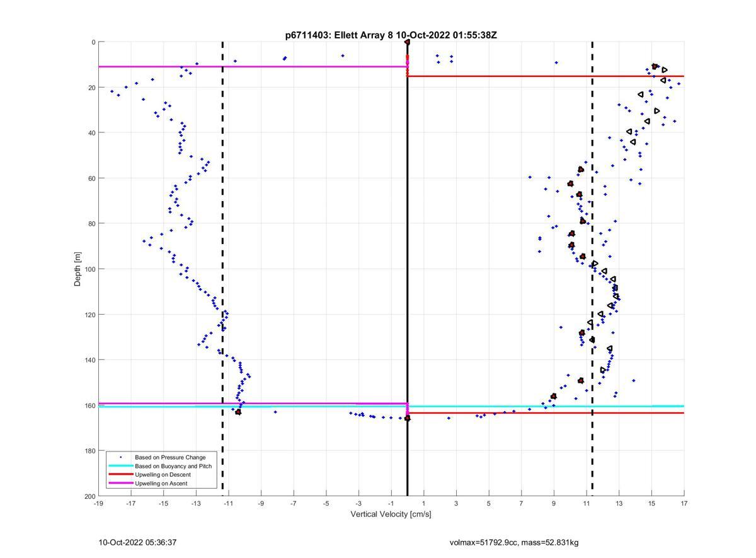Select legend entry 'Based on Pressure Change'
Screen dimensions: 756x558
point(170,457)
